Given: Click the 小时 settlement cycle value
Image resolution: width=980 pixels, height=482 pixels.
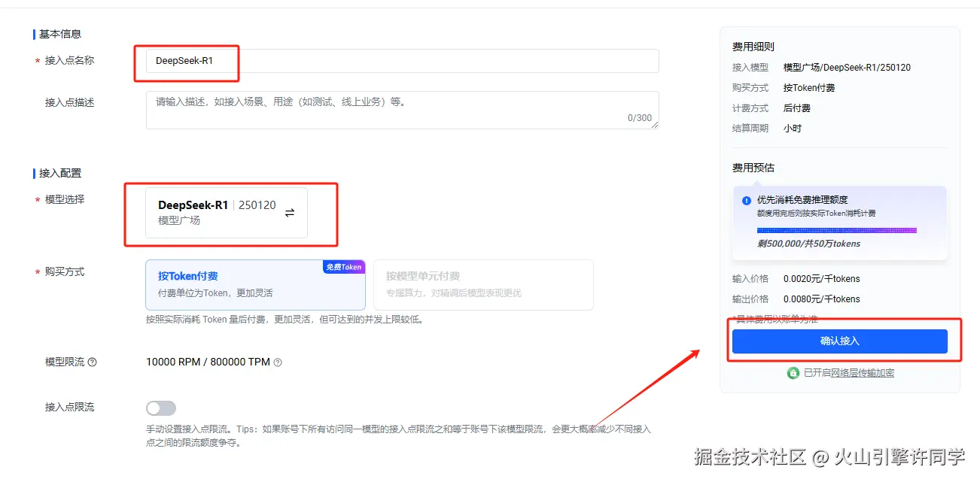Looking at the screenshot, I should (793, 129).
